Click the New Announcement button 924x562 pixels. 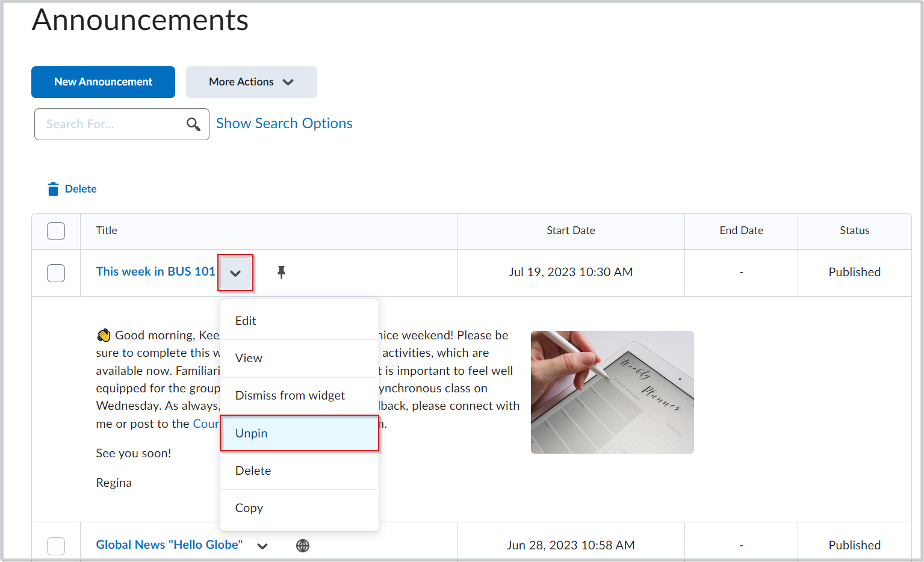tap(102, 82)
